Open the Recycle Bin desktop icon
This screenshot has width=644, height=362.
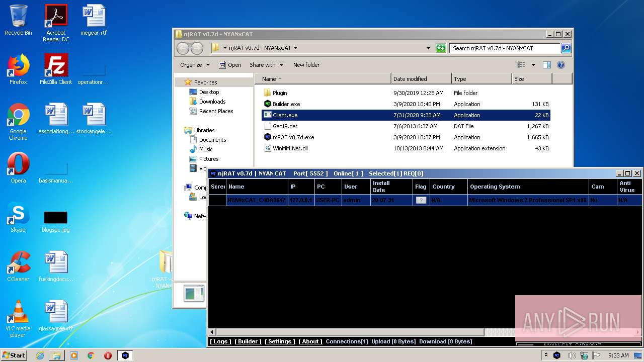(18, 20)
